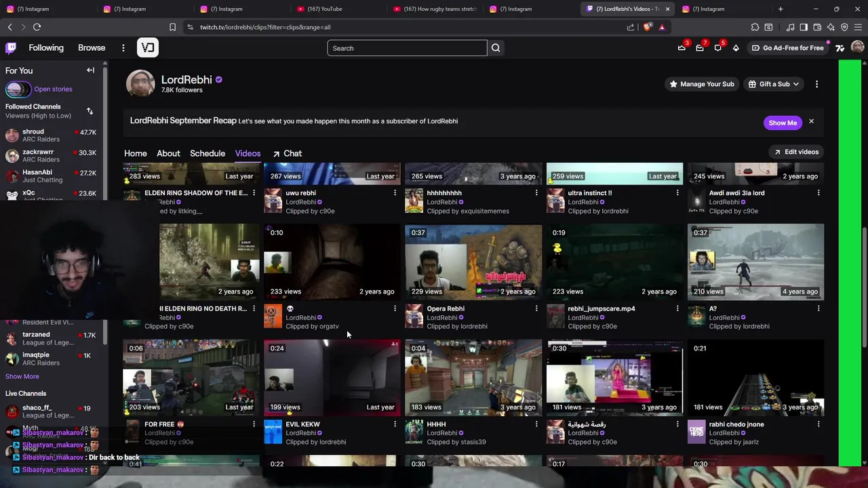The image size is (868, 488).
Task: Go back in browser history
Action: coord(9,27)
